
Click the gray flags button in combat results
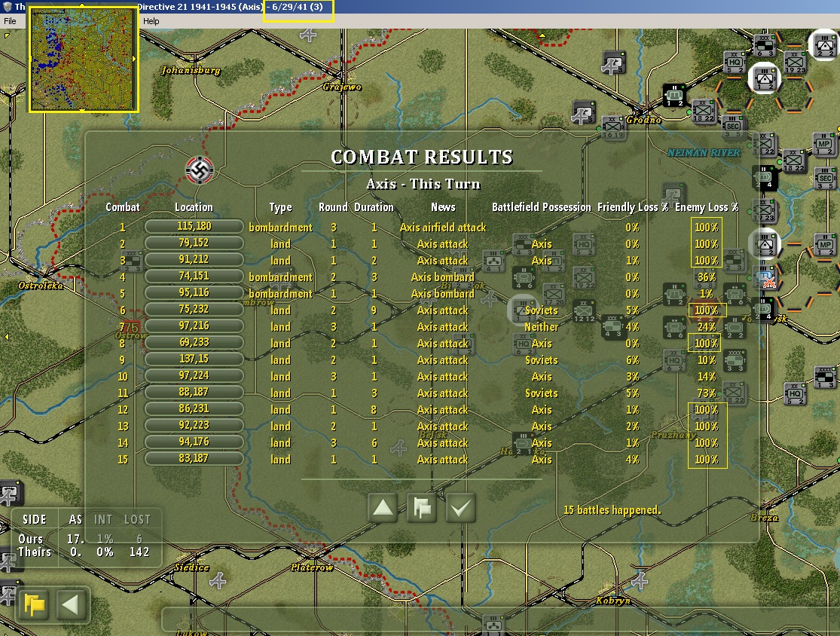pos(422,508)
